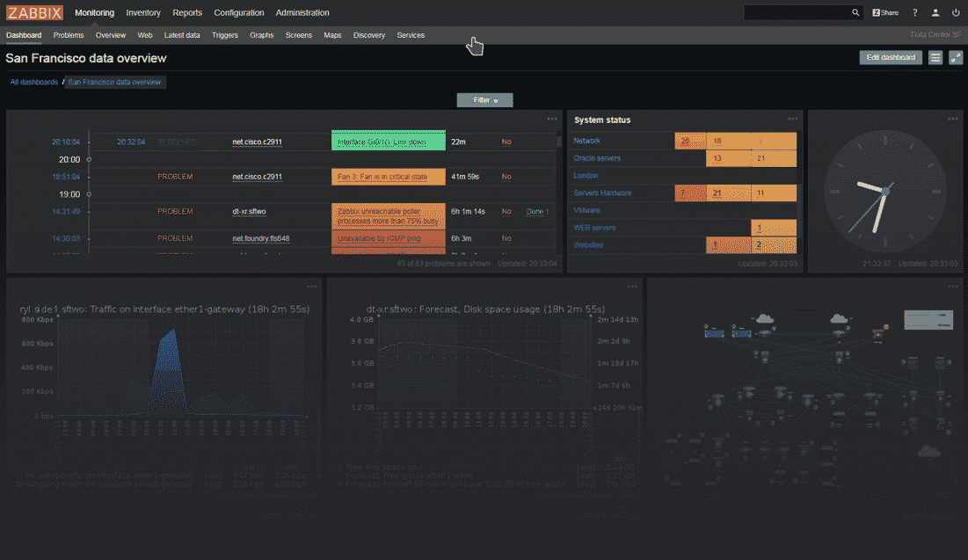Viewport: 968px width, 560px height.
Task: Click the sign out power icon
Action: (956, 12)
